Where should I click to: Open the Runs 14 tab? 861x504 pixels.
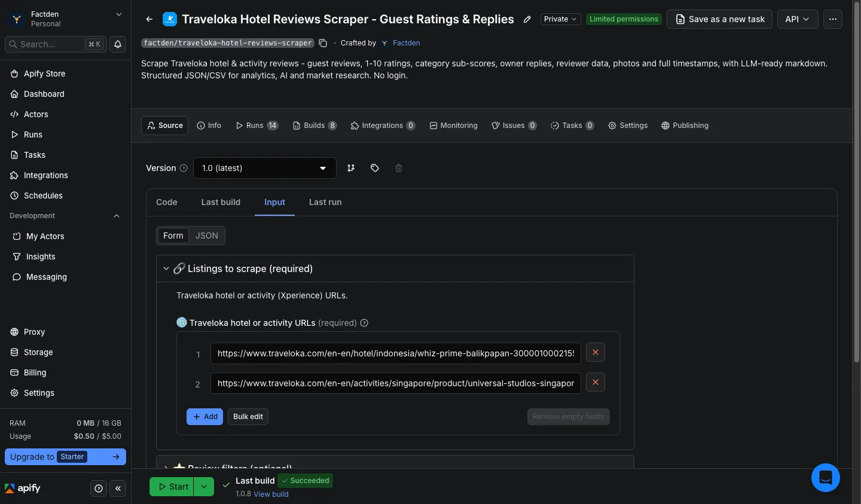click(x=257, y=126)
